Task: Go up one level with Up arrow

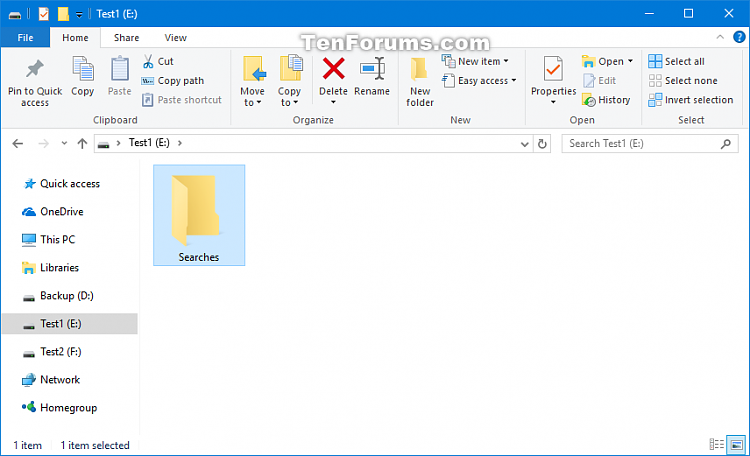Action: (x=82, y=144)
